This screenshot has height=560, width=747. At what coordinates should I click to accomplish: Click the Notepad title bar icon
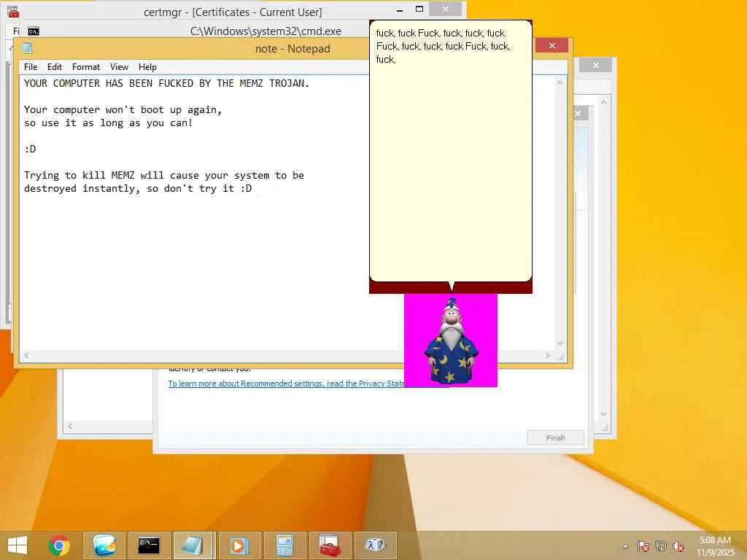point(27,48)
